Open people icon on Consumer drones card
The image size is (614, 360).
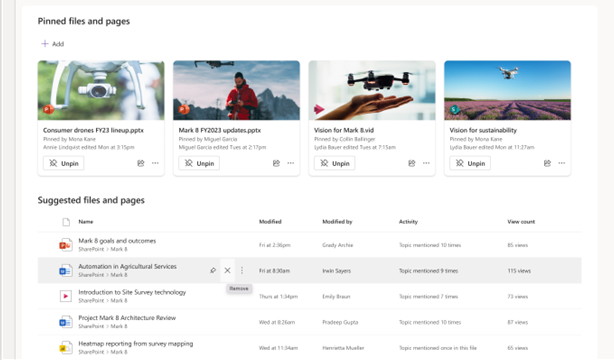[x=141, y=163]
